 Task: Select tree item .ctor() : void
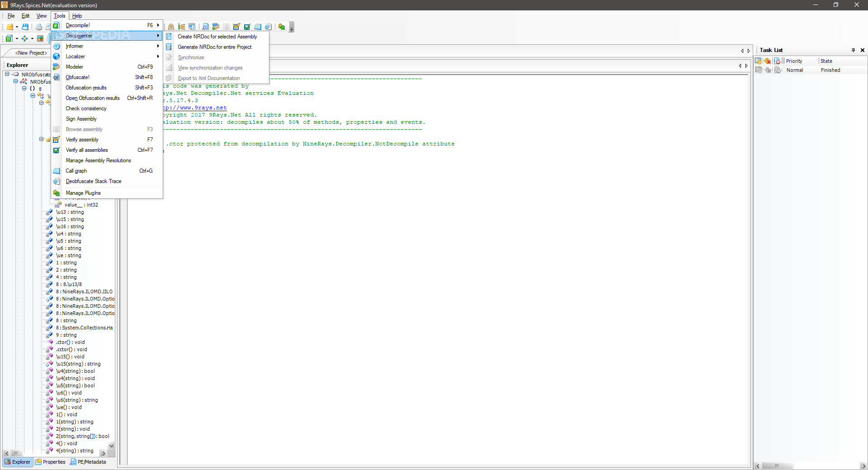[71, 342]
